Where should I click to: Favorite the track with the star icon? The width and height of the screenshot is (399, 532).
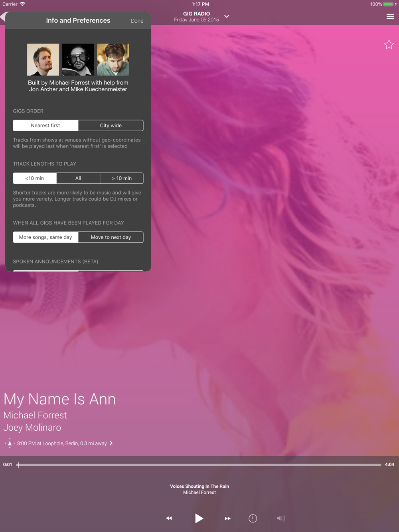[x=389, y=45]
